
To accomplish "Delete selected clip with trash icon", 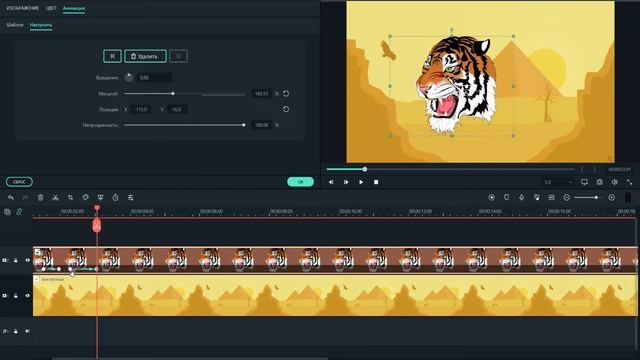I will coord(40,198).
